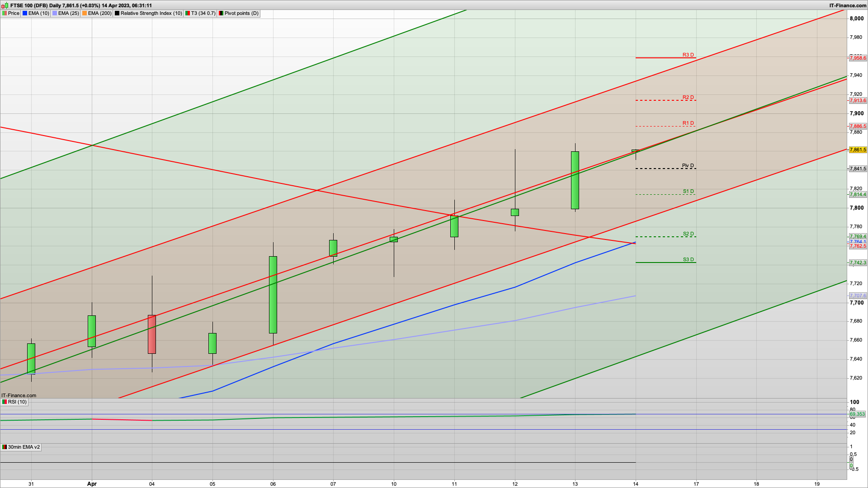Click the R3 D pivot level label
This screenshot has height=488, width=868.
pyautogui.click(x=688, y=55)
